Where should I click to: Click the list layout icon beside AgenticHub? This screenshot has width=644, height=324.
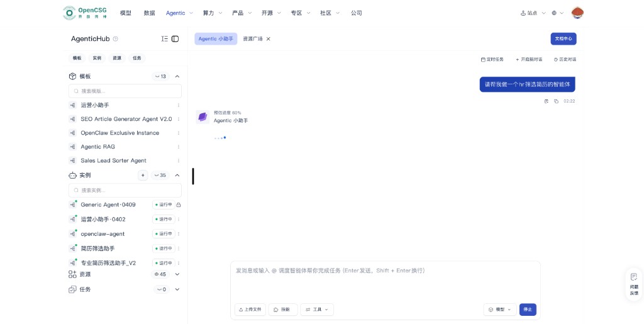click(165, 39)
